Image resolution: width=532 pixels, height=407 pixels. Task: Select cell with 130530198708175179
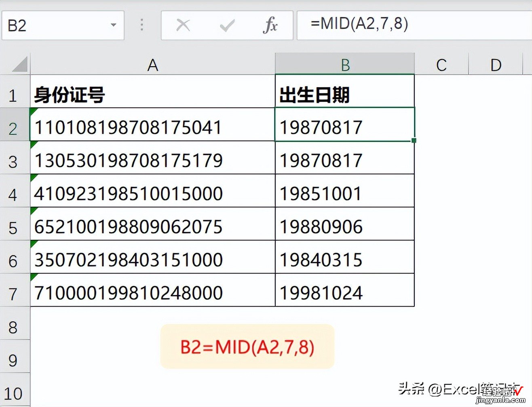coord(152,157)
